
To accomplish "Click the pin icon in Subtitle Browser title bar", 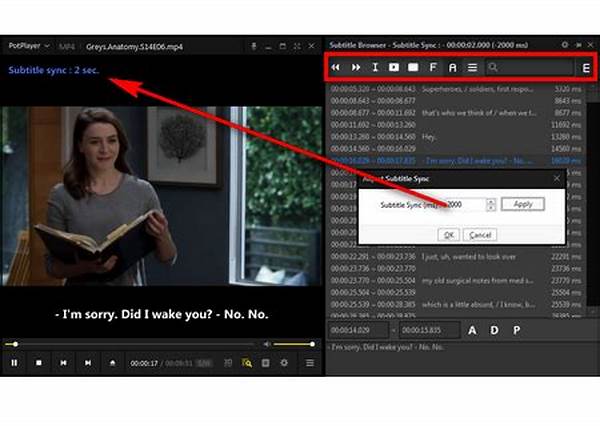I will [x=578, y=45].
